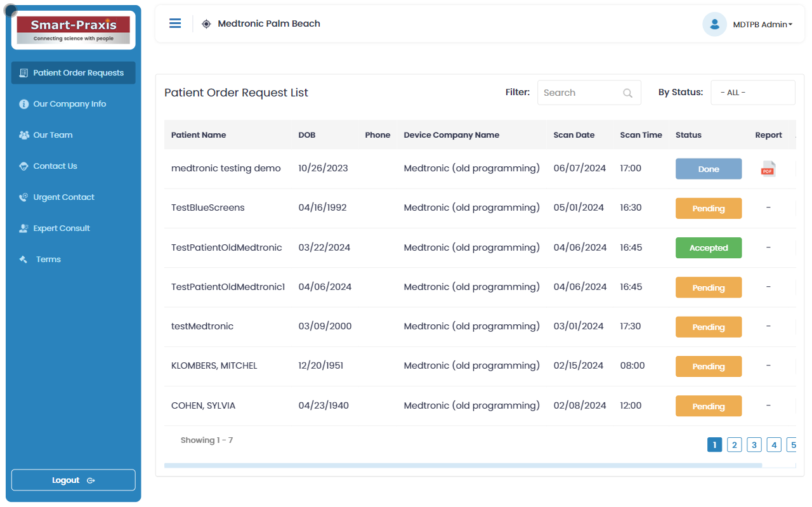Click the search magnifier icon in Filter
The width and height of the screenshot is (812, 507).
point(627,93)
